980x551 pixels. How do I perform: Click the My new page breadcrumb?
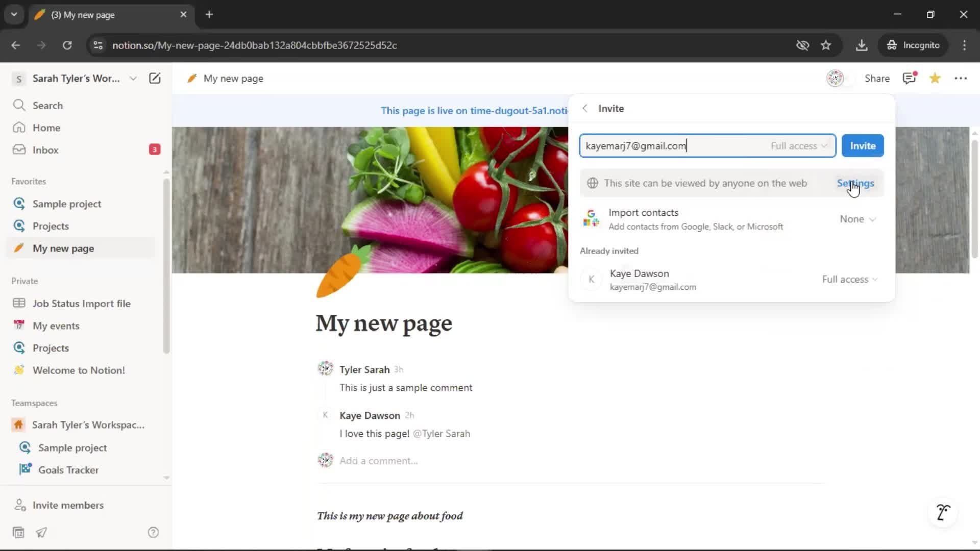(225, 79)
